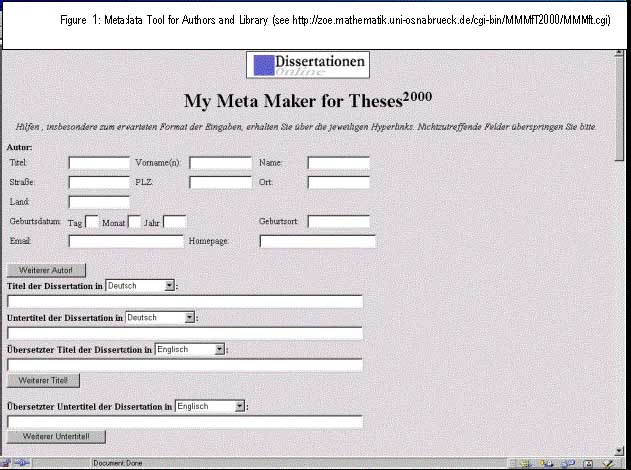Click the Weiterer Titel! button
Image resolution: width=631 pixels, height=470 pixels.
point(43,380)
